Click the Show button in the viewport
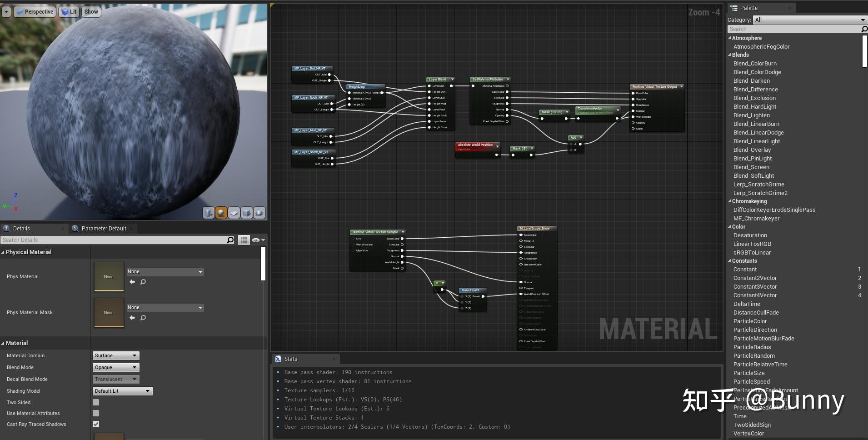Viewport: 868px width, 440px height. (x=90, y=11)
